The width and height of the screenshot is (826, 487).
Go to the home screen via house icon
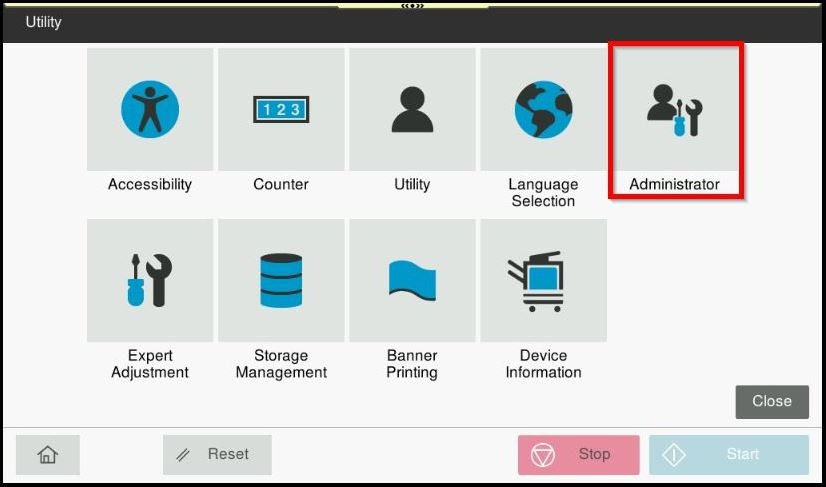tap(47, 455)
